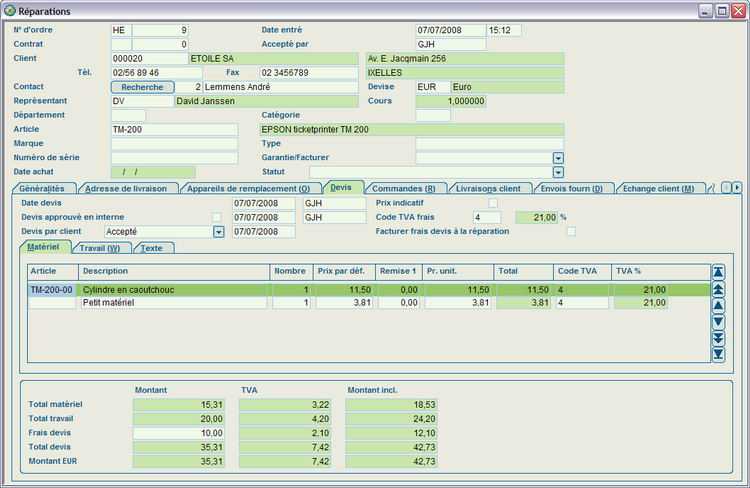Click the Cours value 1,000000
The width and height of the screenshot is (750, 488).
pos(451,101)
